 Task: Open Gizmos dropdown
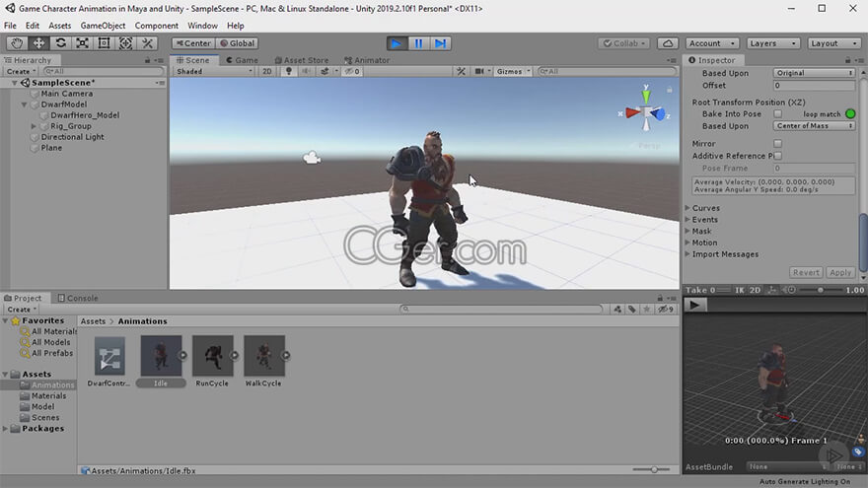point(513,71)
